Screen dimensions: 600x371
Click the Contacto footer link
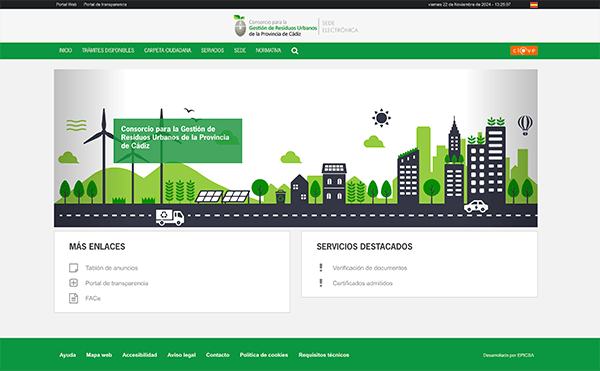click(218, 355)
